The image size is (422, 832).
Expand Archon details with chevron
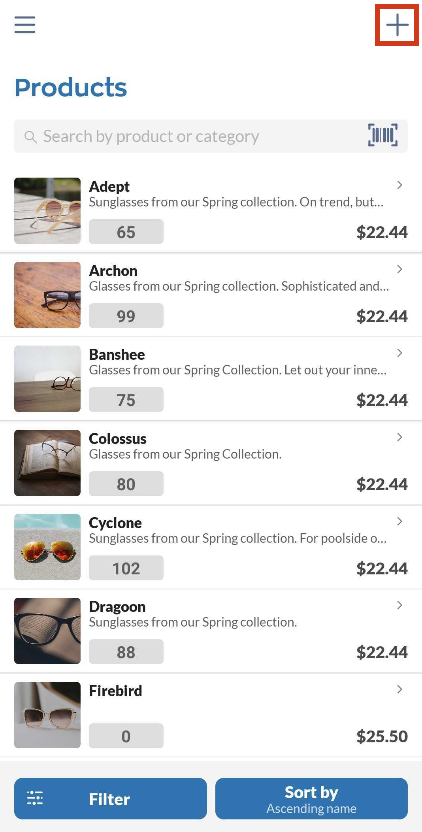tap(400, 269)
